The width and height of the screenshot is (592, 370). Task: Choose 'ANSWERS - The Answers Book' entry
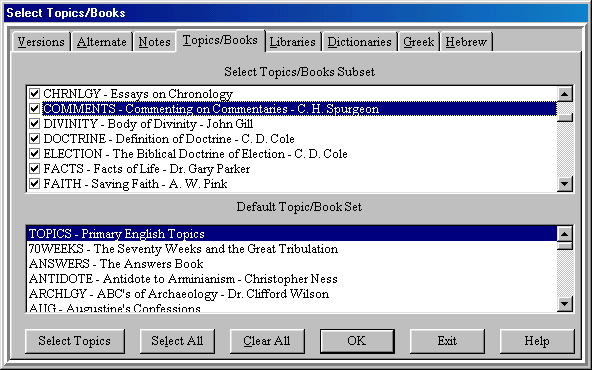pos(291,264)
